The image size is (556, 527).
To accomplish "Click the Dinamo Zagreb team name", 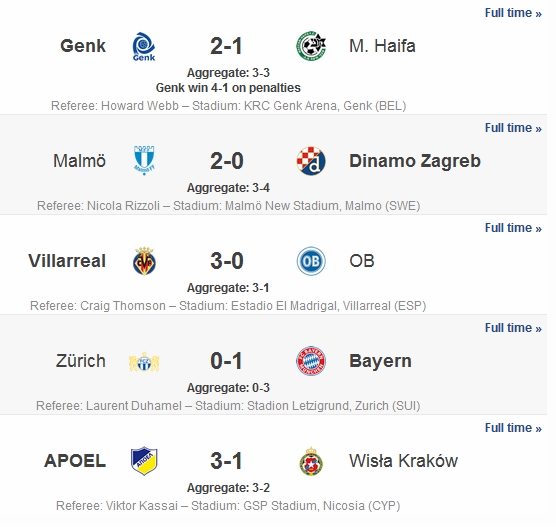I will tap(415, 161).
